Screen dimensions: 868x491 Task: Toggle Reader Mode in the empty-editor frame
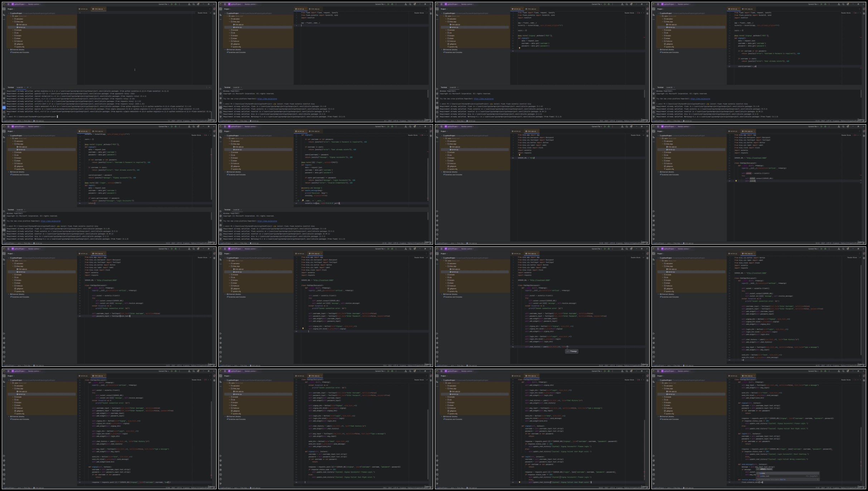pos(203,13)
